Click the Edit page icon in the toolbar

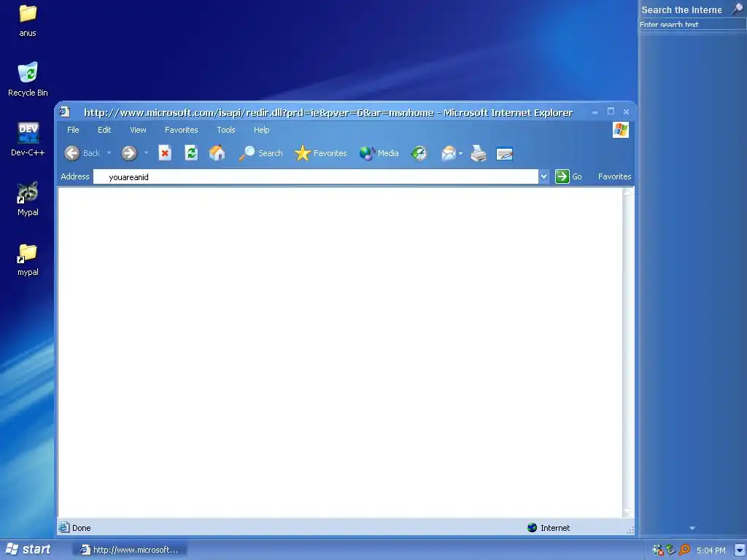(x=505, y=154)
